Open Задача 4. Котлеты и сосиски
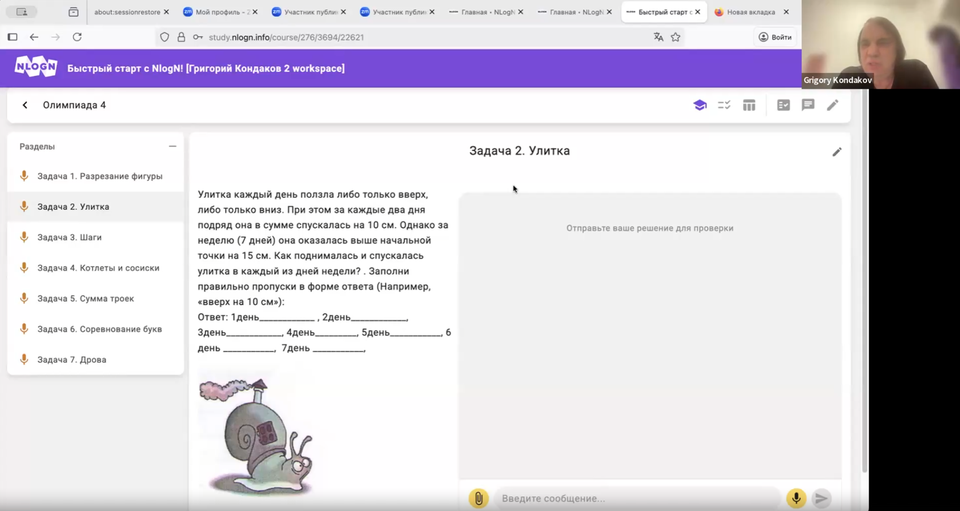Image resolution: width=960 pixels, height=511 pixels. point(96,268)
